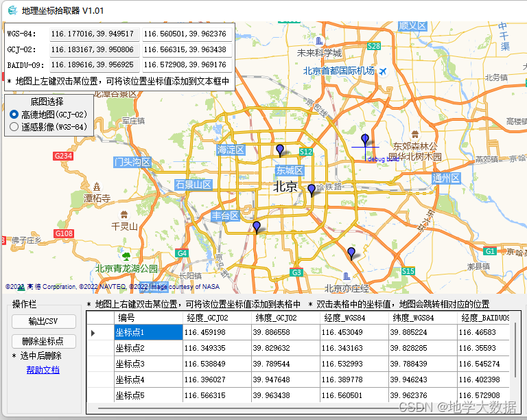Click the G234 road shield
The height and width of the screenshot is (420, 527).
[63, 156]
